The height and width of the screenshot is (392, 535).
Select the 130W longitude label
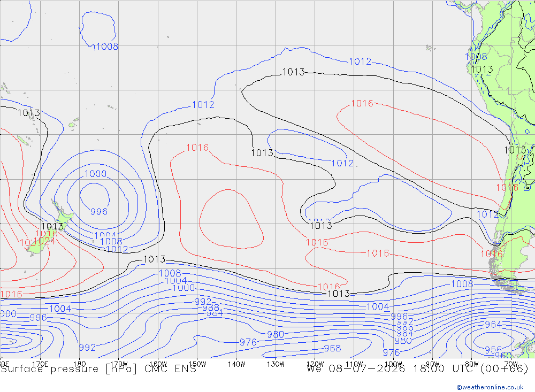point(276,364)
